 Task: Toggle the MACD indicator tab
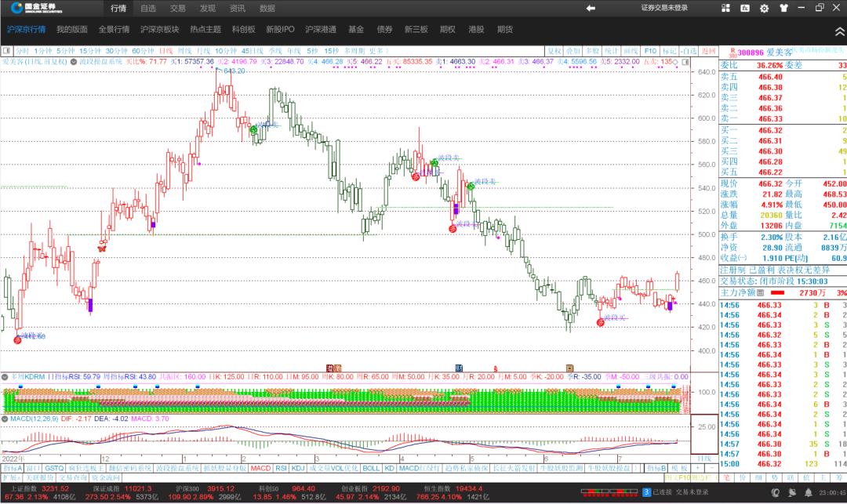(x=260, y=468)
